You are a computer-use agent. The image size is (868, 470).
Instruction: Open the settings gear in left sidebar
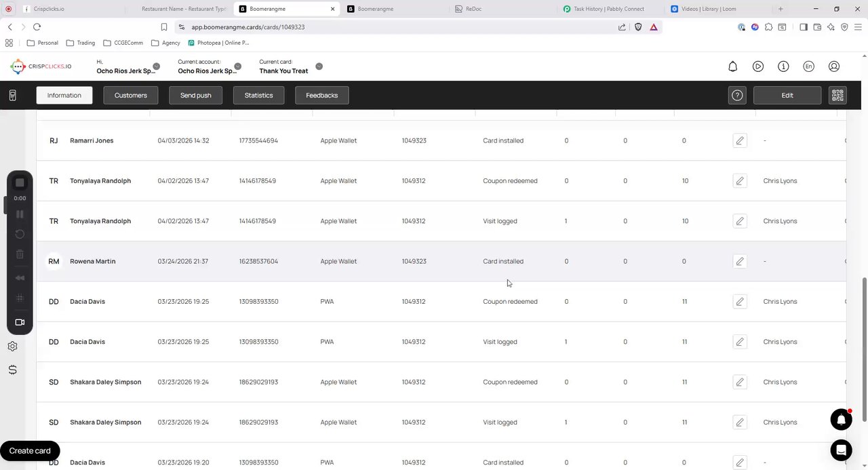coord(12,347)
